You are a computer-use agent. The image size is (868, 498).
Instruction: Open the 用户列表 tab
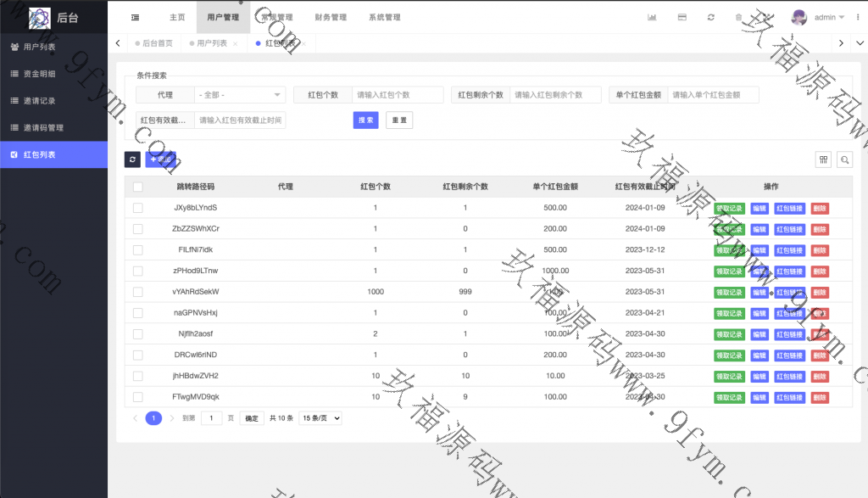[x=212, y=43]
